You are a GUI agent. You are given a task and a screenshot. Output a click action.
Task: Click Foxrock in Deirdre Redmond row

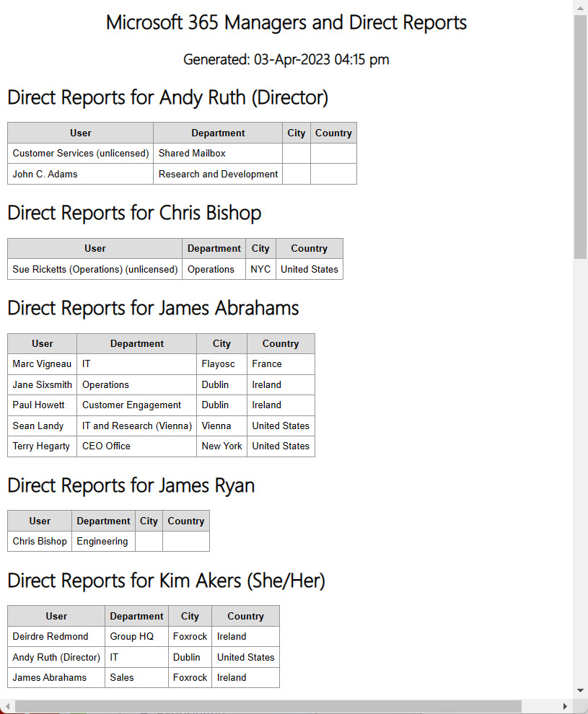190,637
